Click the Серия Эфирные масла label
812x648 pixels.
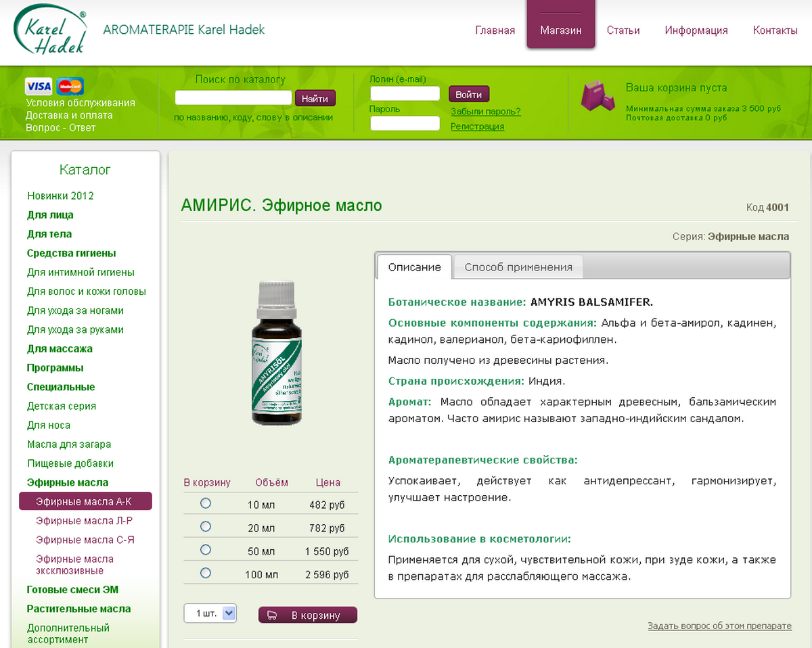click(731, 237)
